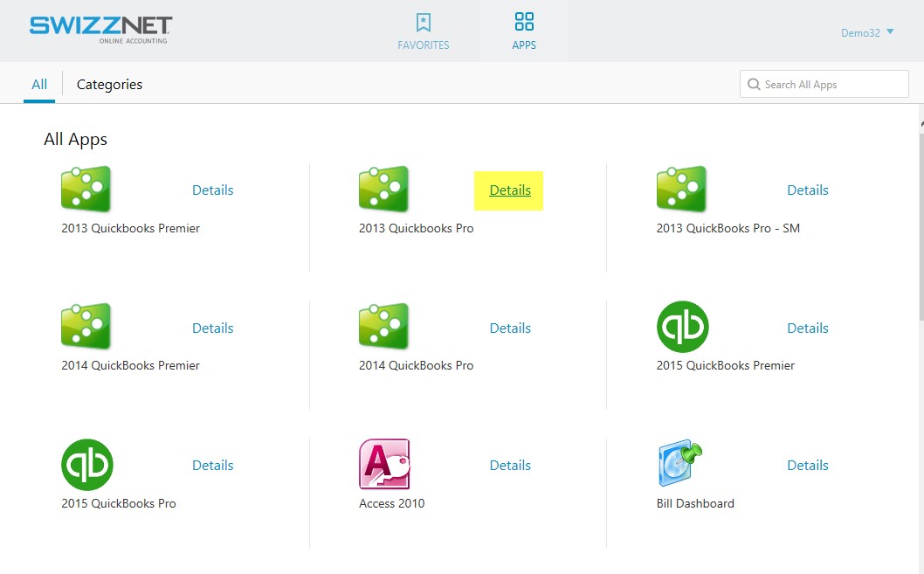This screenshot has height=574, width=924.
Task: View Details for 2013 Quickbooks Pro
Action: click(x=510, y=190)
